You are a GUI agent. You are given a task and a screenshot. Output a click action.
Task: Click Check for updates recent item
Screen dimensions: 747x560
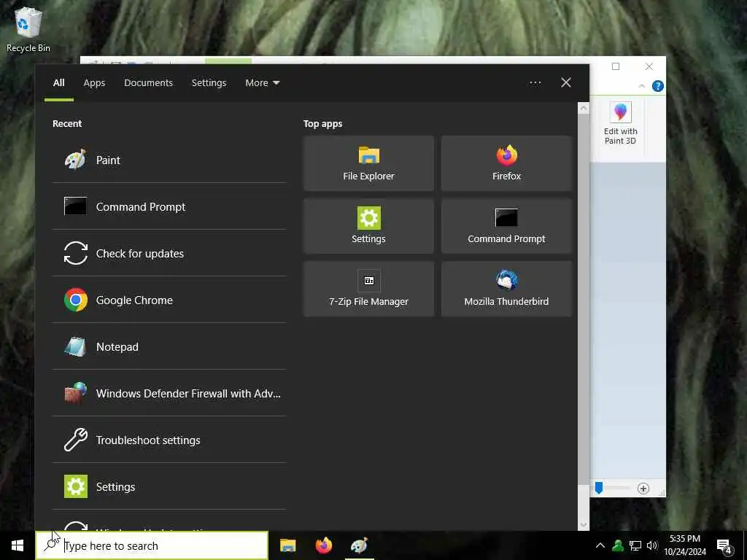click(x=169, y=253)
